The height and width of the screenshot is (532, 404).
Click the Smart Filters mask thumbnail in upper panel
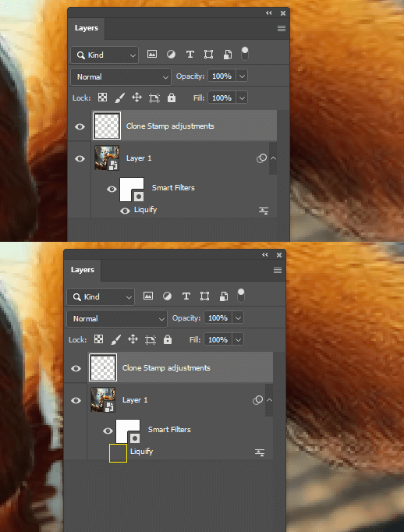point(132,190)
